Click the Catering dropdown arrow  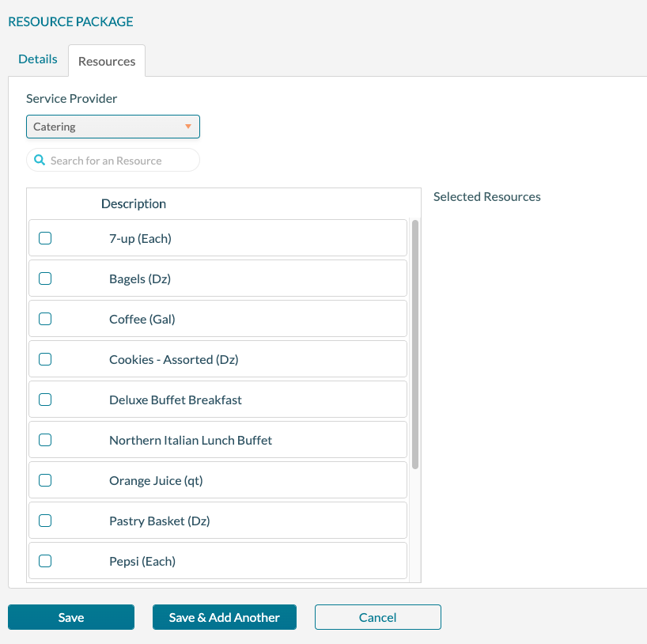(x=188, y=126)
